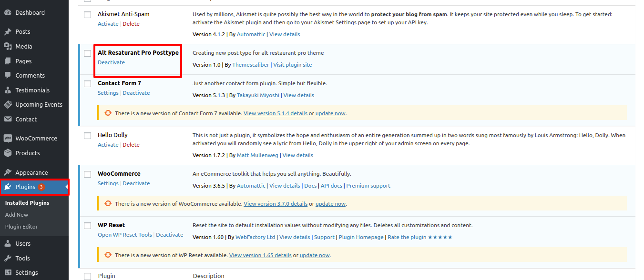The width and height of the screenshot is (644, 280).
Task: View details for Akismet Anti-Spam
Action: [285, 34]
